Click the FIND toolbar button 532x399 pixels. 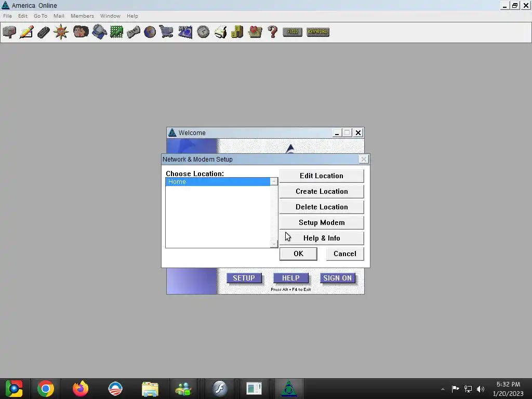[292, 32]
